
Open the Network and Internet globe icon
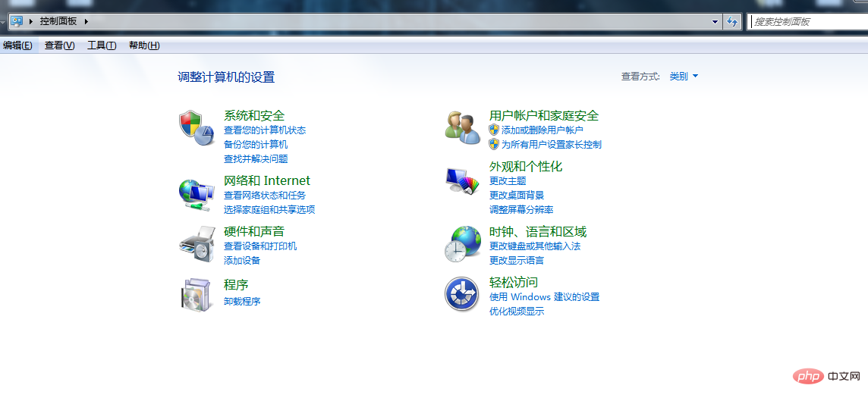coord(197,196)
